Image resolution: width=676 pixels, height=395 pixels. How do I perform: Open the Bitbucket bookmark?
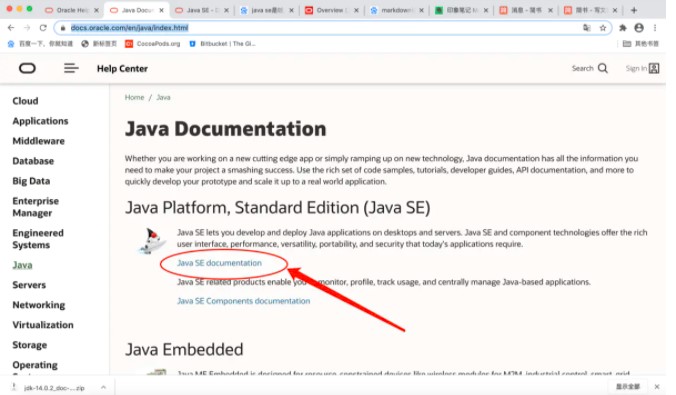(x=222, y=44)
